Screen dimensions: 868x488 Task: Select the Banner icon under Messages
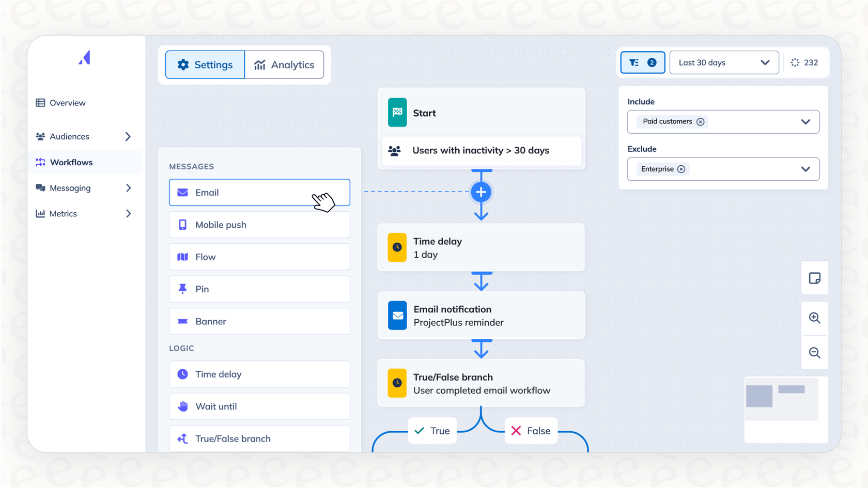click(182, 321)
